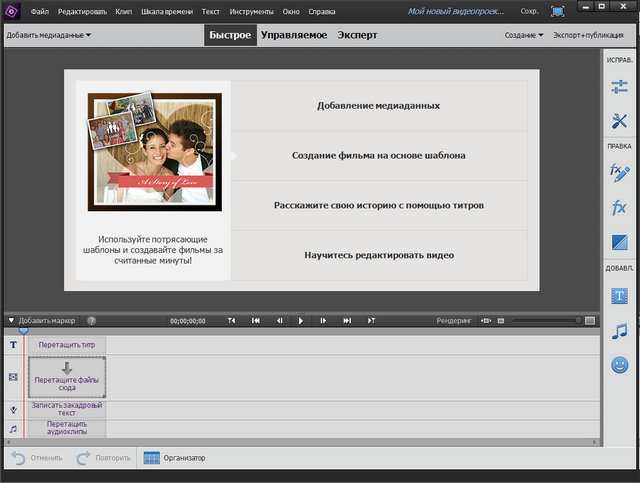Open the Titles and Text icon

pos(619,296)
